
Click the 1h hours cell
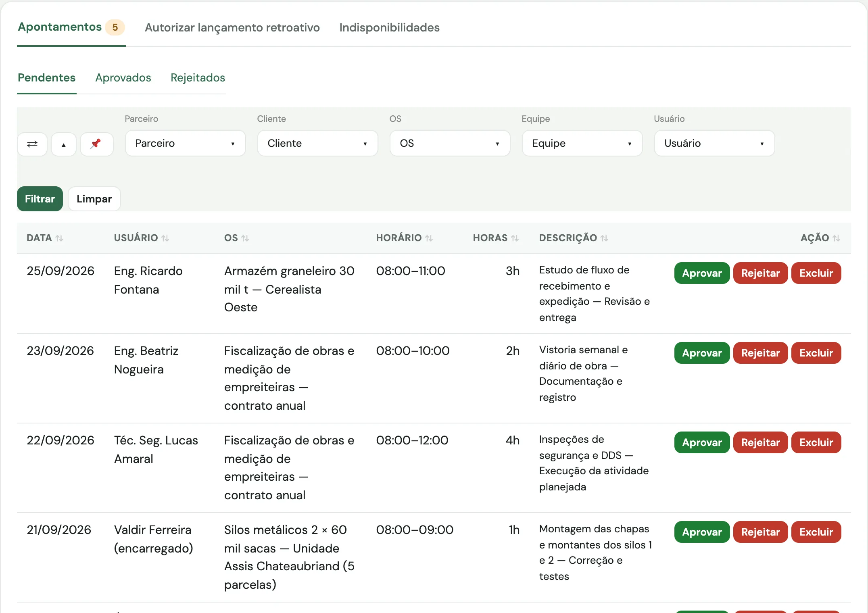point(514,530)
